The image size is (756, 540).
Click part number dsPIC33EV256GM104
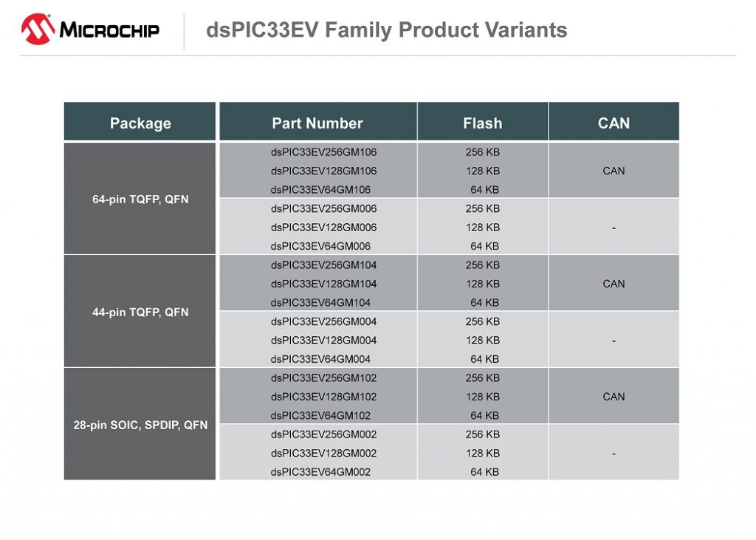323,265
